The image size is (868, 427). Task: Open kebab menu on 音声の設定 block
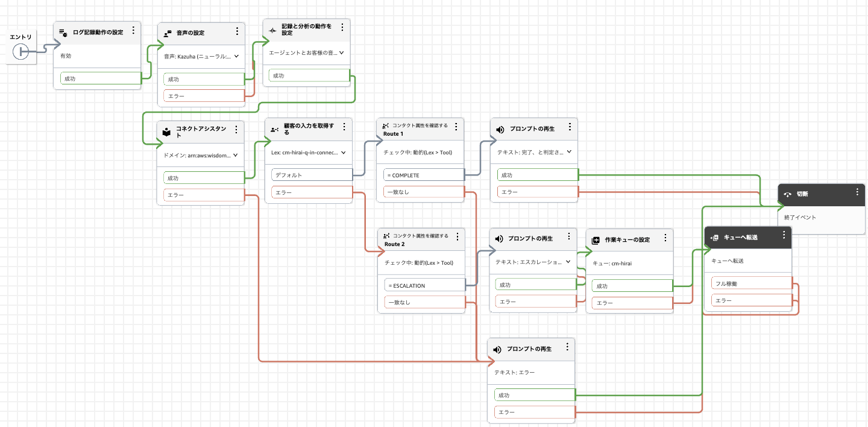pos(237,31)
